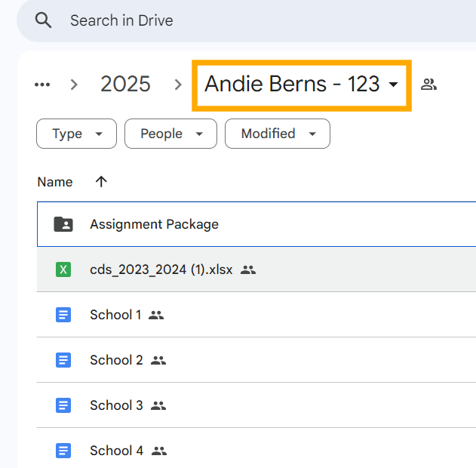
Task: Select the School 1 document name
Action: coord(115,315)
